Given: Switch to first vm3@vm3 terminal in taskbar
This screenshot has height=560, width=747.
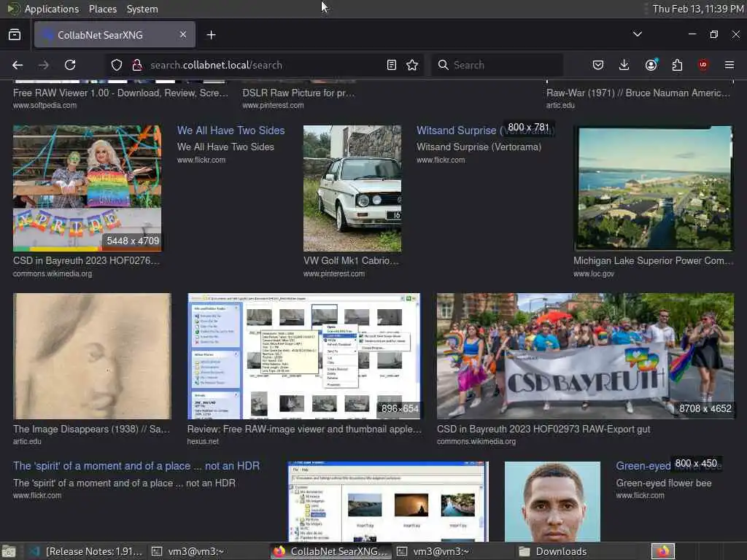Looking at the screenshot, I should [187, 551].
